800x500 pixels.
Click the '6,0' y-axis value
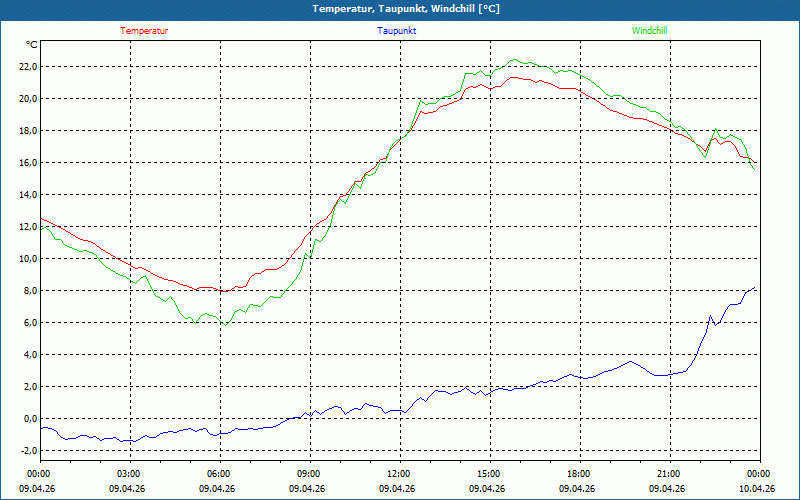30,322
